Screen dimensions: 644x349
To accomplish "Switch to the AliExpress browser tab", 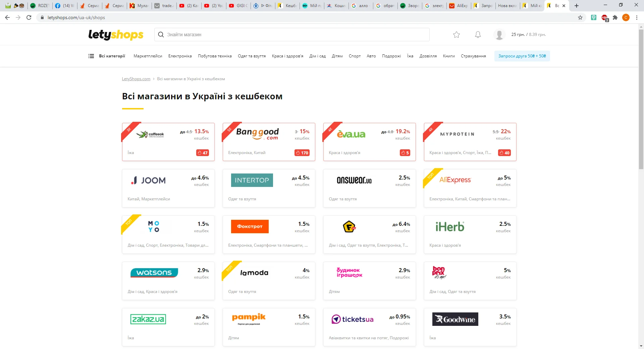I will pyautogui.click(x=459, y=6).
